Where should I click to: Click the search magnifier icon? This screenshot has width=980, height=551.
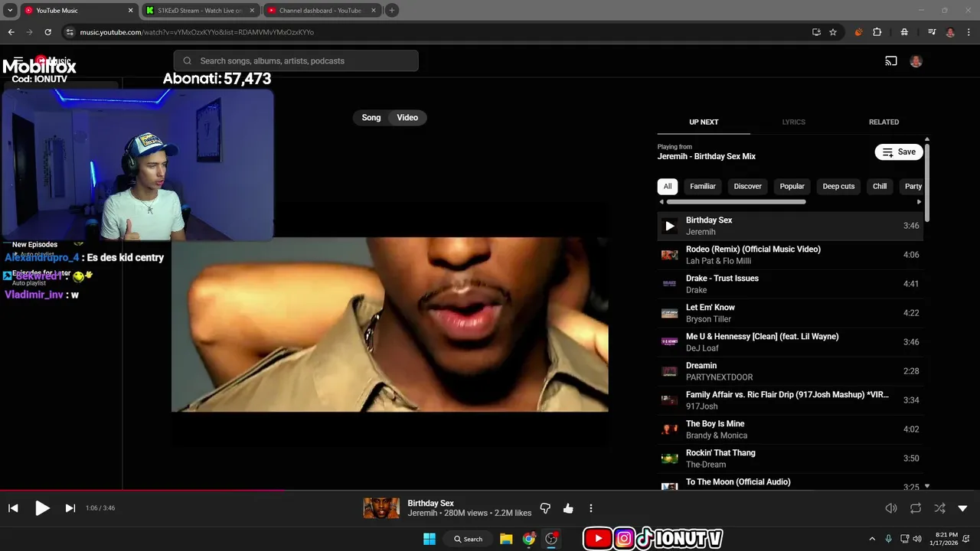(x=187, y=61)
